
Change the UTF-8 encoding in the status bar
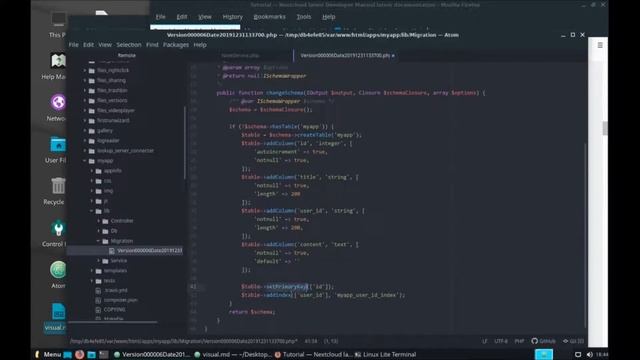(501, 341)
